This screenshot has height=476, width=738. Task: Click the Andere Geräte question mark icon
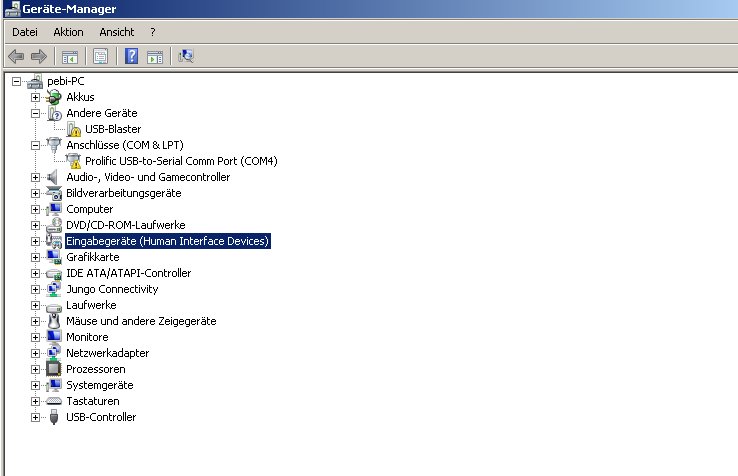[54, 113]
